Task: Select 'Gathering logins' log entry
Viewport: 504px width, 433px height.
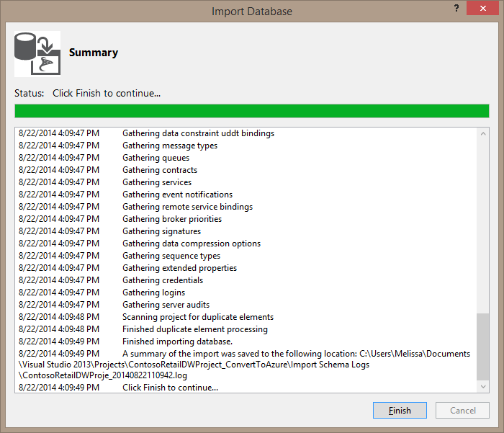Action: (102, 292)
